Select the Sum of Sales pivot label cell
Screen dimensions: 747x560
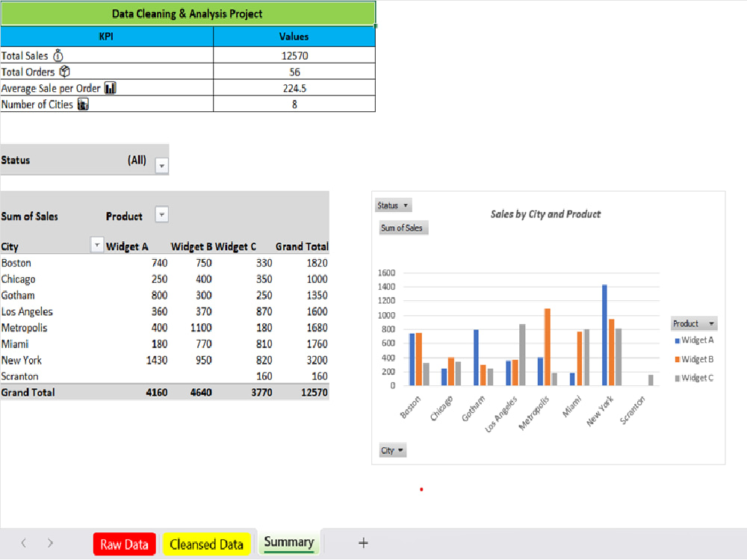pyautogui.click(x=30, y=217)
